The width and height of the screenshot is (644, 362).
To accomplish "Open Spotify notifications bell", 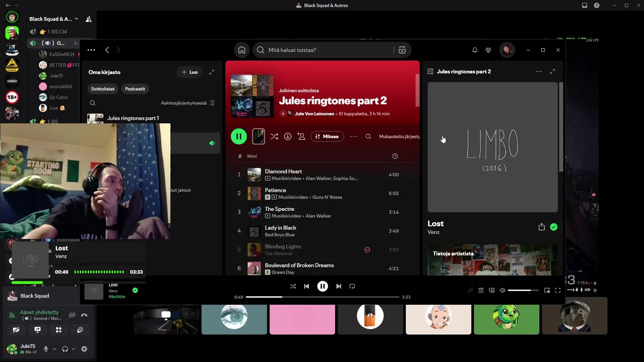I will tap(474, 50).
